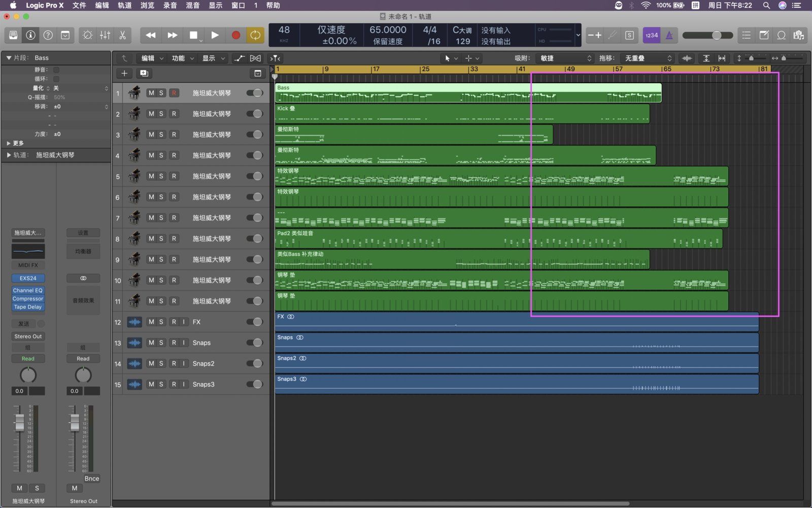
Task: Click the instrument channel strip pan knob
Action: pos(28,375)
